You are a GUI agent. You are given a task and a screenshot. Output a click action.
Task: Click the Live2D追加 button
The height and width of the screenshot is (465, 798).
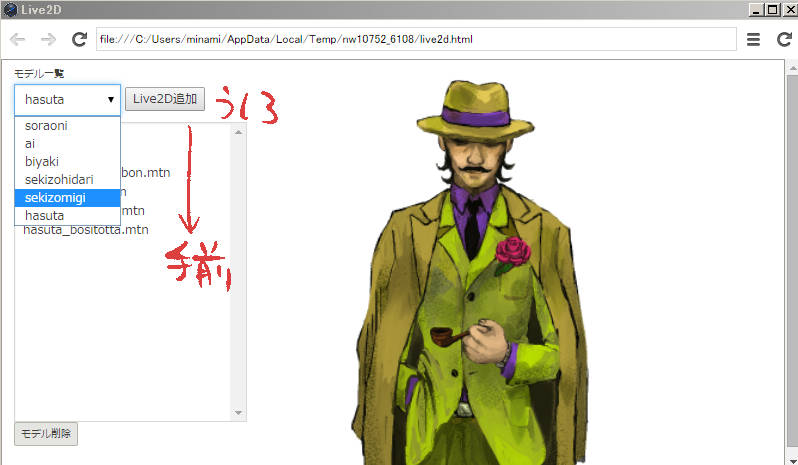pyautogui.click(x=165, y=99)
